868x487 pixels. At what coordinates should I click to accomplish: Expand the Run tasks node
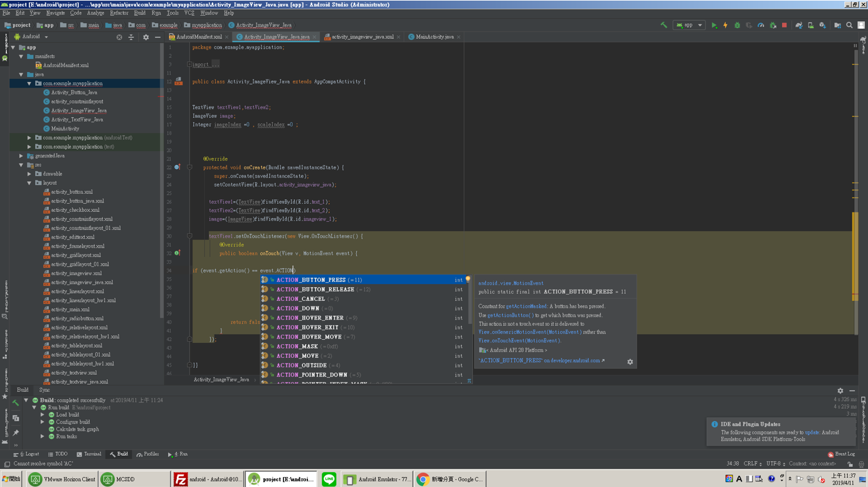point(43,436)
